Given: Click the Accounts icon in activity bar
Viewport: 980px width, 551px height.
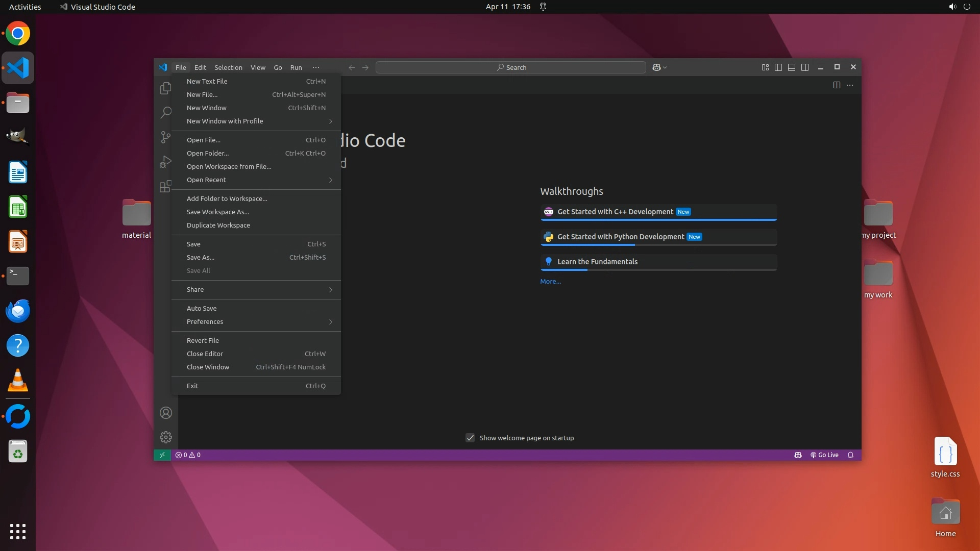Looking at the screenshot, I should [165, 413].
